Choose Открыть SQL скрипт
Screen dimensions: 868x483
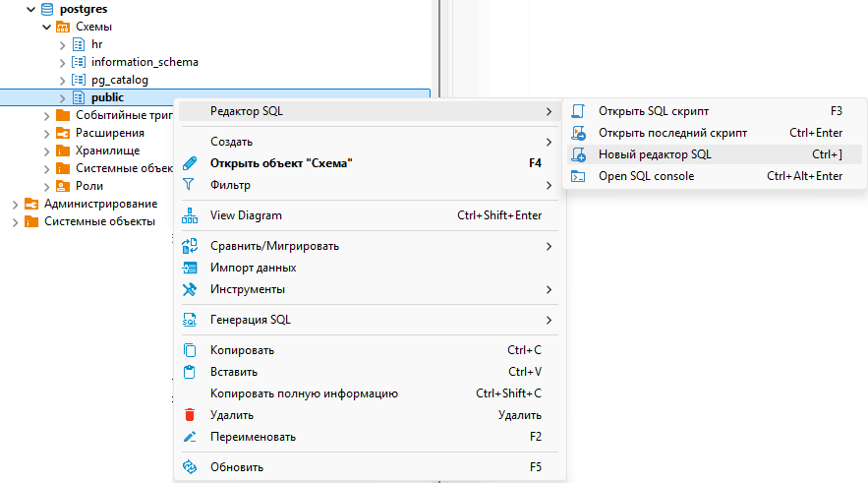(x=715, y=111)
